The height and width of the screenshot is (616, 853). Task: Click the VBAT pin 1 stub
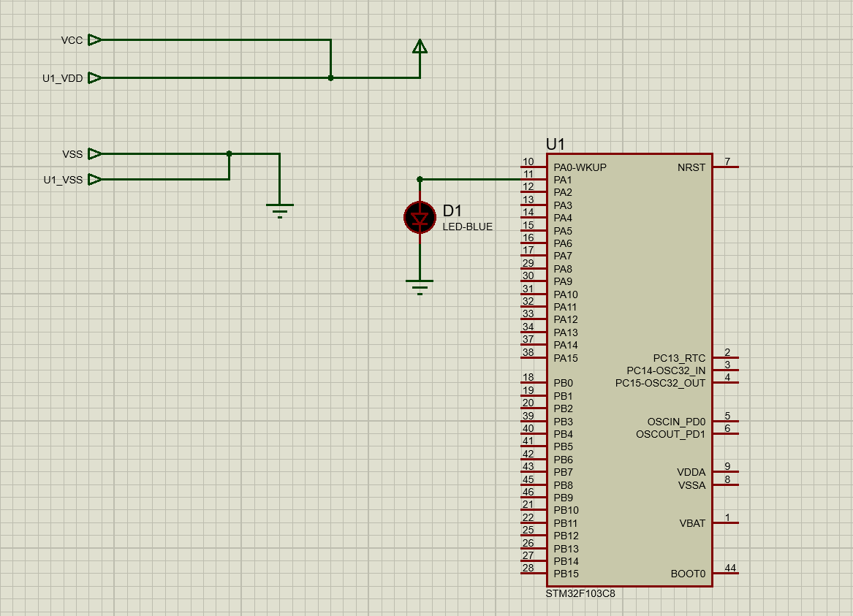click(726, 522)
